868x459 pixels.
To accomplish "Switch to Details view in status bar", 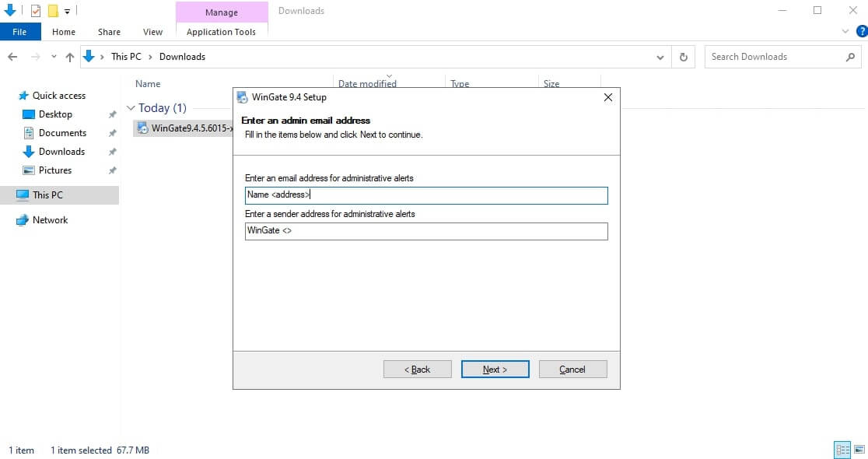I will [842, 450].
